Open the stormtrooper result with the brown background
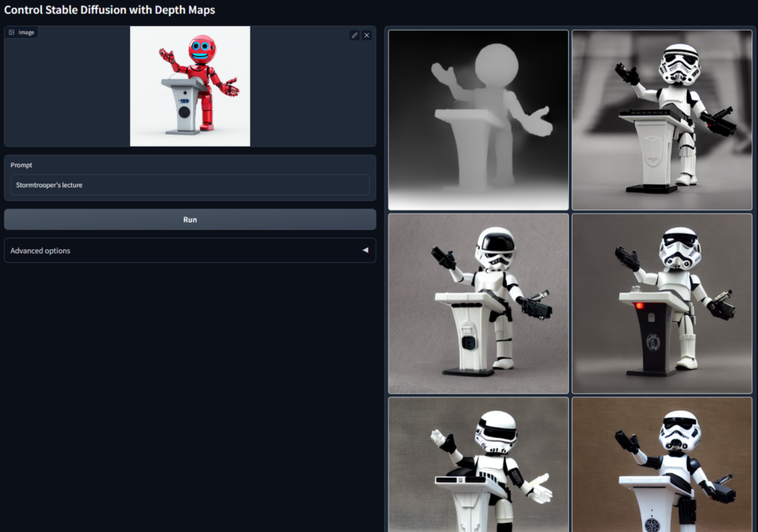The width and height of the screenshot is (758, 532). coord(663,465)
